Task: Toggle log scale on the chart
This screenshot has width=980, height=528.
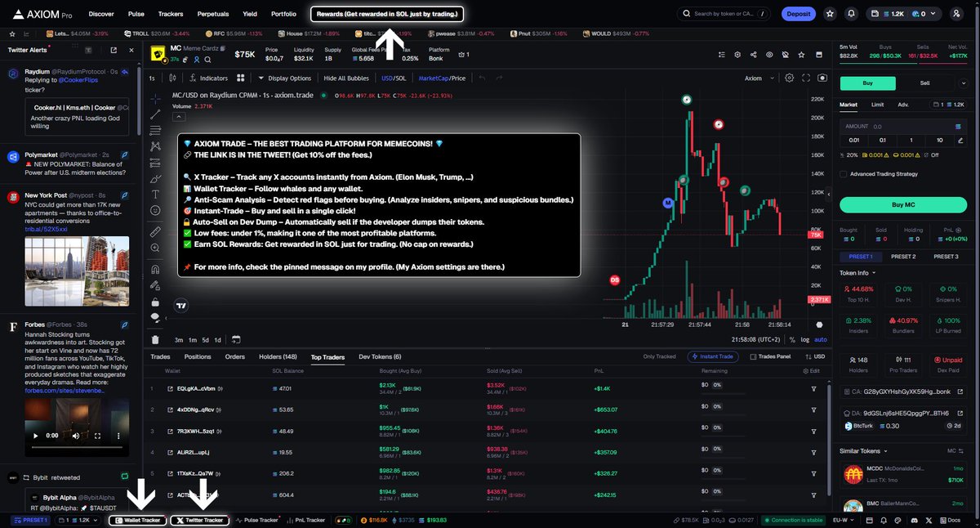Action: [x=806, y=339]
